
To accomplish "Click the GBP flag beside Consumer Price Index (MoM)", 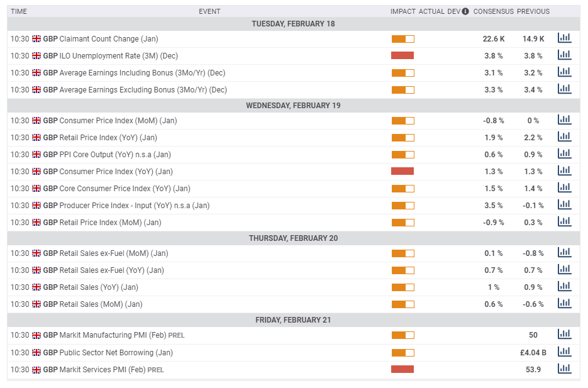I will click(x=36, y=120).
